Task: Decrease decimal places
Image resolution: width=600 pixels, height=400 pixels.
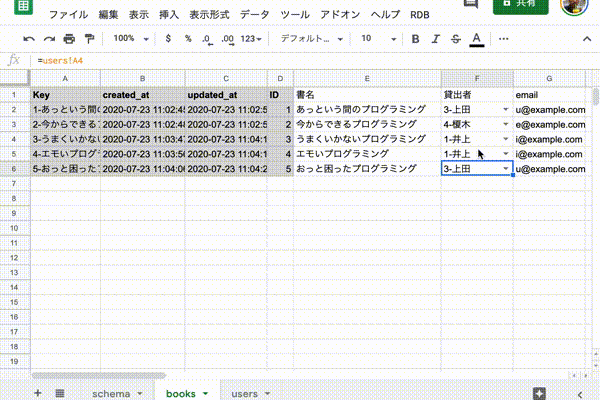Action: tap(207, 39)
